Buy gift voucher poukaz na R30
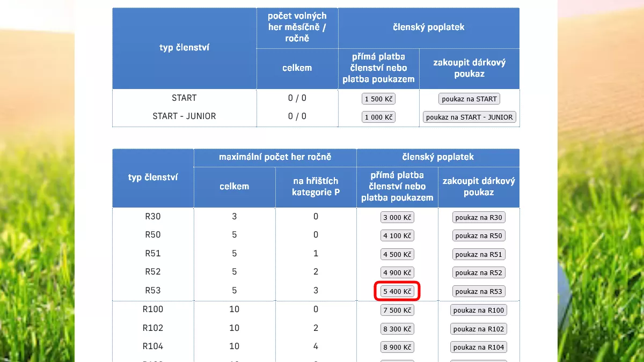 (x=479, y=217)
